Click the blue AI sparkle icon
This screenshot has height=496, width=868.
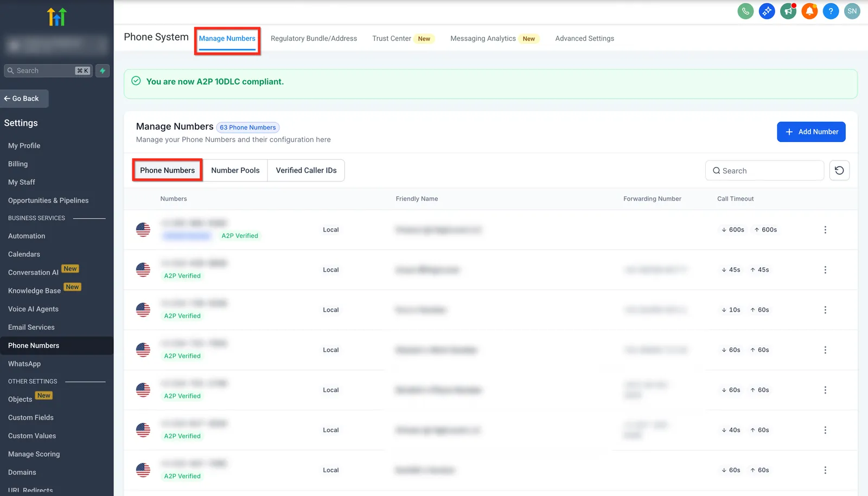tap(767, 11)
